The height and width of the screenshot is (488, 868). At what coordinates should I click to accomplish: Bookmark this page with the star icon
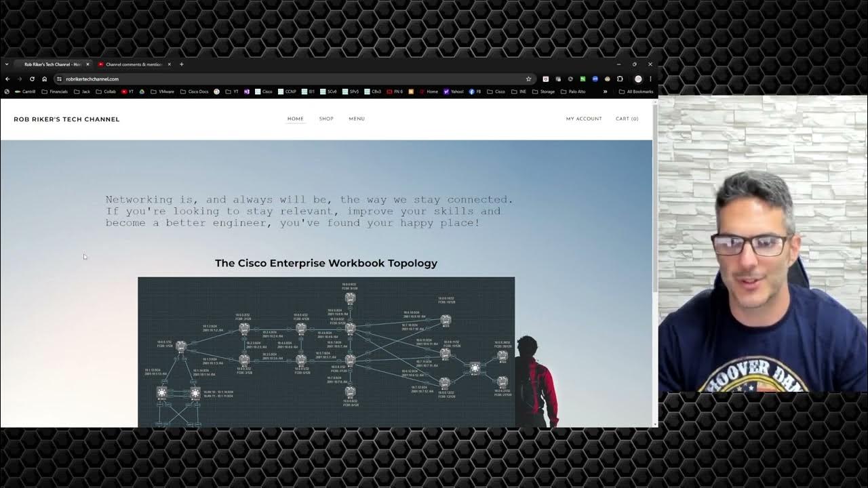529,79
